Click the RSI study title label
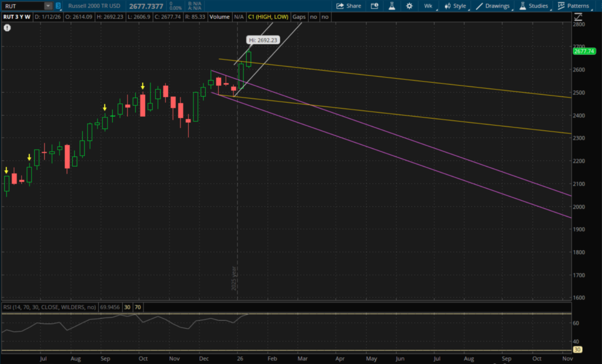602x364 pixels. 48,306
